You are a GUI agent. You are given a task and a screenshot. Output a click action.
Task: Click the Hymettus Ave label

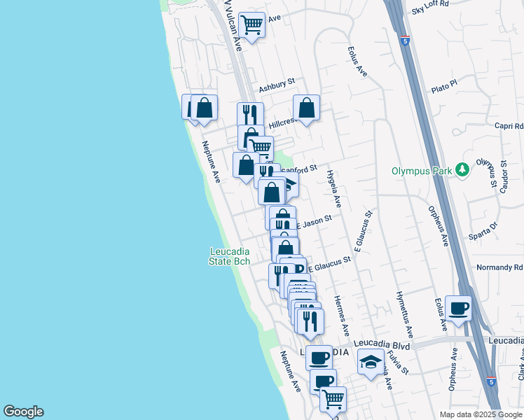click(405, 314)
